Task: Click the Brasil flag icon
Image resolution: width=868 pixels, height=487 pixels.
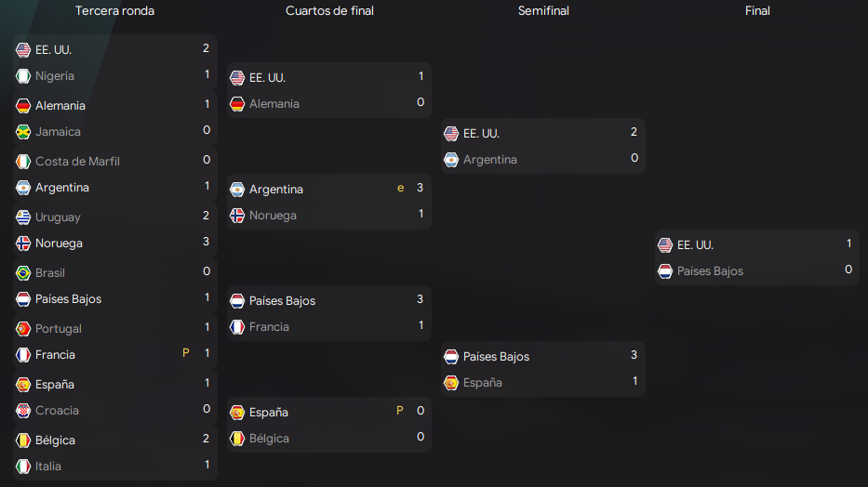Action: [23, 273]
